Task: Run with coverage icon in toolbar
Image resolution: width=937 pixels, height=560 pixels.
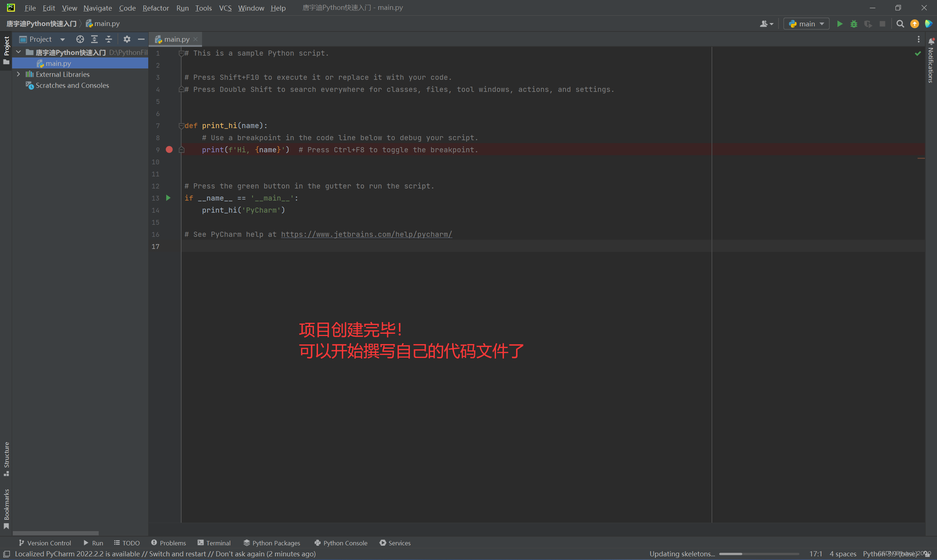Action: 868,24
